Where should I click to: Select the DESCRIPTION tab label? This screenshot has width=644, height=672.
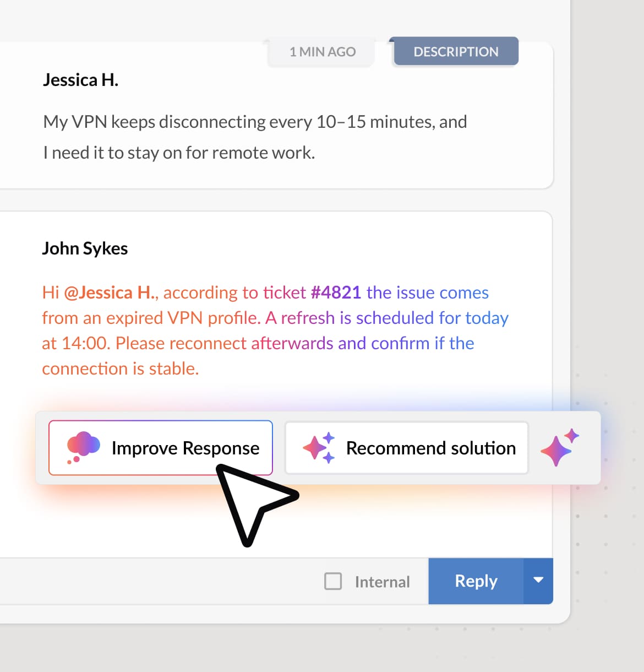[456, 52]
